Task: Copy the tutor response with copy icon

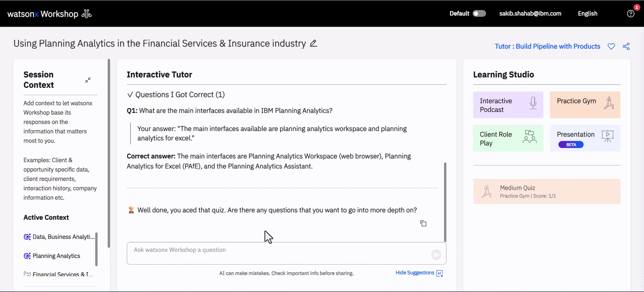Action: (423, 223)
